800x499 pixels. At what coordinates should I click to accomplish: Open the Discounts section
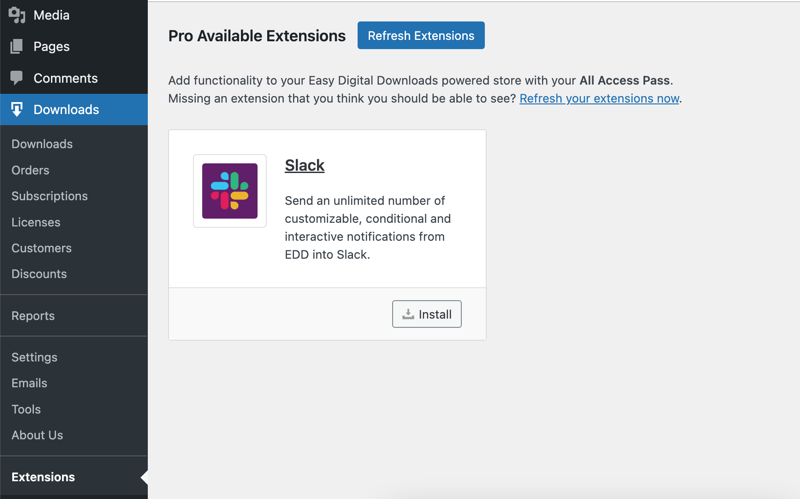[39, 274]
